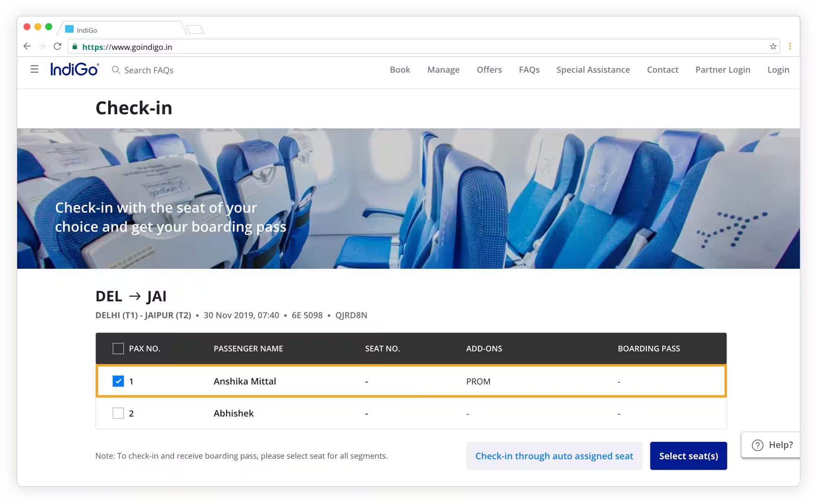
Task: Click into the Search FAQs field
Action: pos(149,70)
